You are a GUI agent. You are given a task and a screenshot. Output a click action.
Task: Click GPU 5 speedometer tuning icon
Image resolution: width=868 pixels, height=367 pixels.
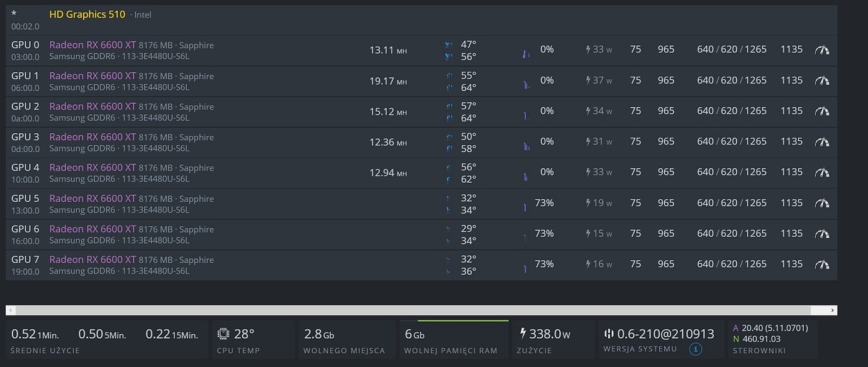click(x=821, y=203)
